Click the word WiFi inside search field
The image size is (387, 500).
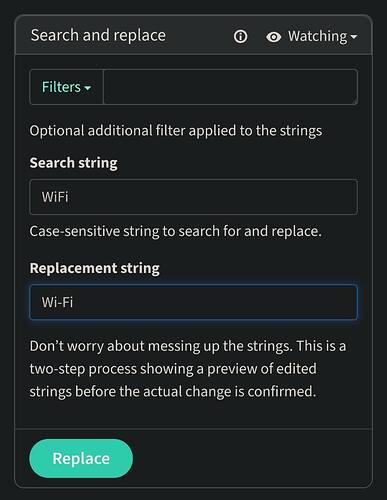[55, 197]
